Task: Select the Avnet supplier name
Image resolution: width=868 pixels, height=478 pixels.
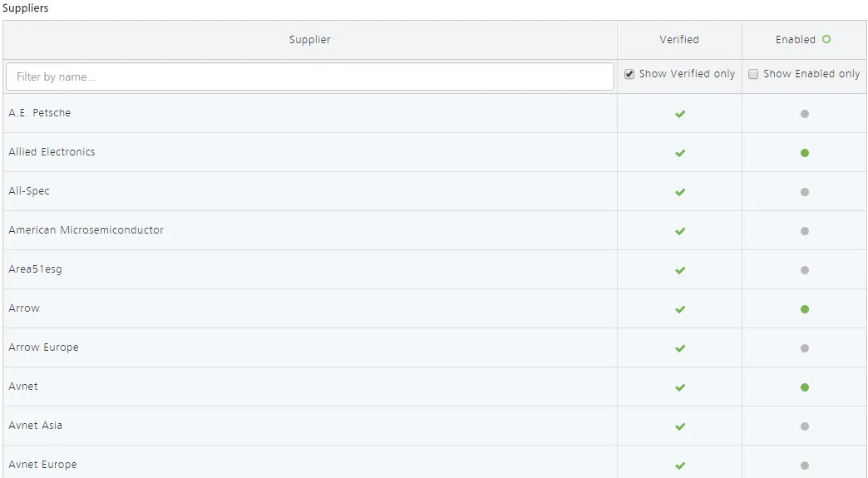Action: tap(23, 387)
